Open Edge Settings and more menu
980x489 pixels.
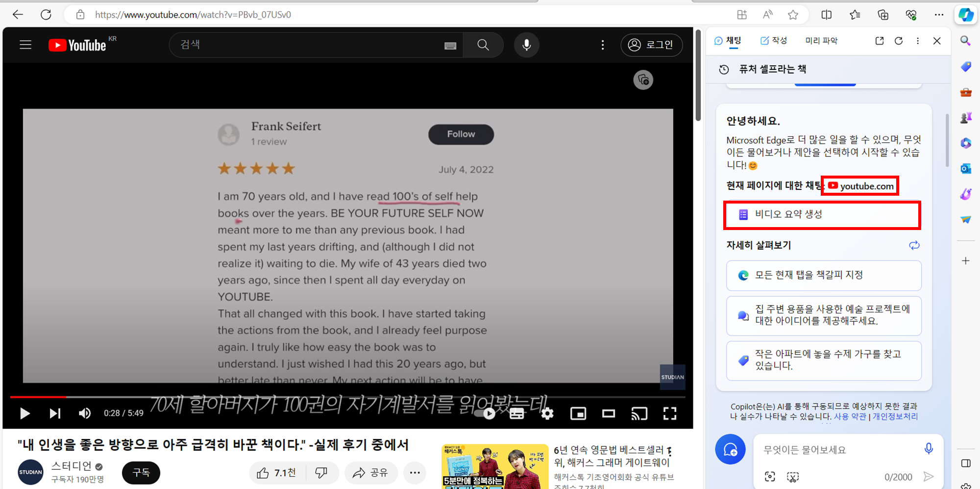coord(939,15)
